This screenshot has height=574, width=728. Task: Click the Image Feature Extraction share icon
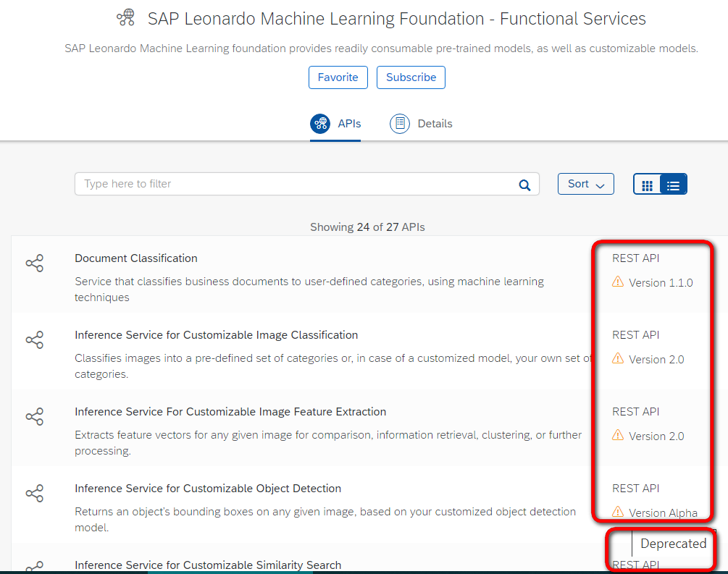pos(35,417)
